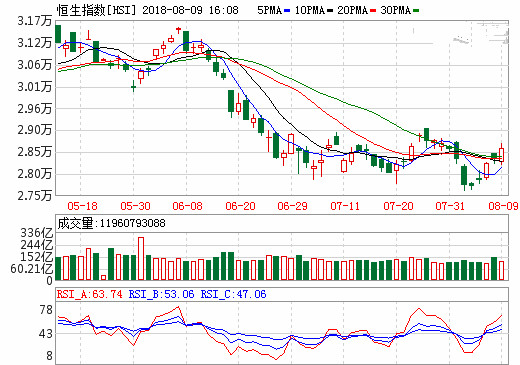Click the black swatch next to 10PMA
The width and height of the screenshot is (520, 365).
pyautogui.click(x=330, y=11)
